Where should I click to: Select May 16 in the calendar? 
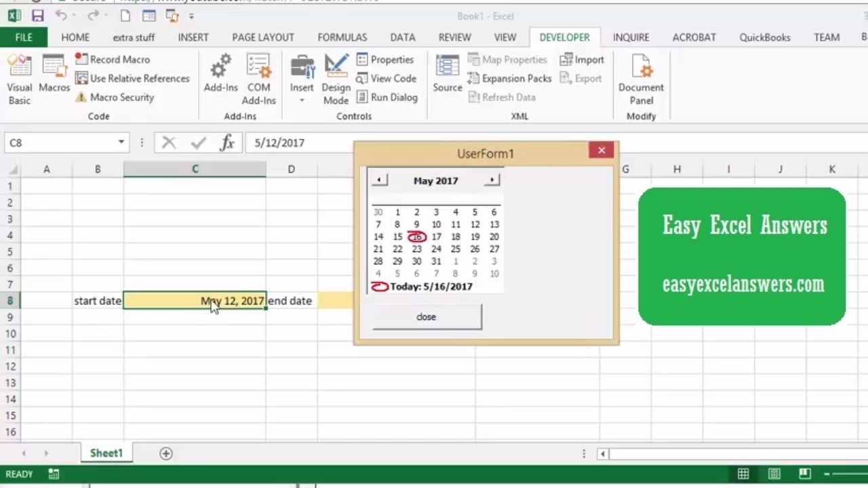point(417,237)
